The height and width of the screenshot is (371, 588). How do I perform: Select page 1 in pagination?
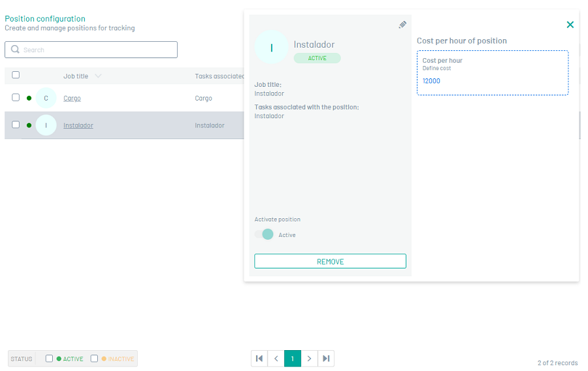click(292, 359)
